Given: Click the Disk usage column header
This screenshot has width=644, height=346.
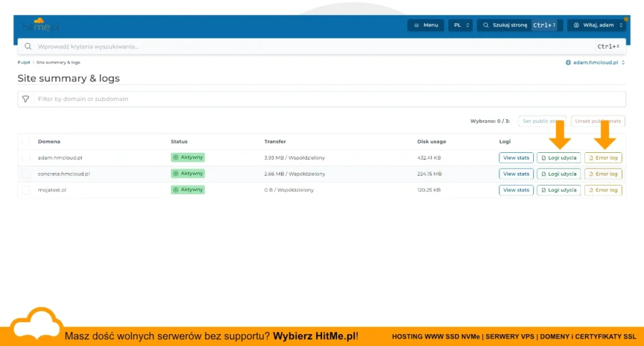Looking at the screenshot, I should (x=431, y=142).
